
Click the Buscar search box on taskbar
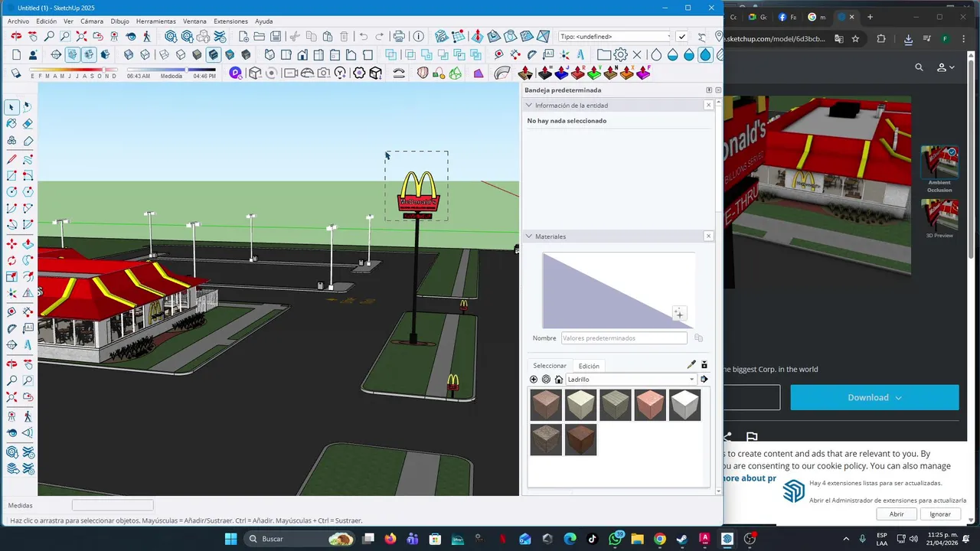300,539
